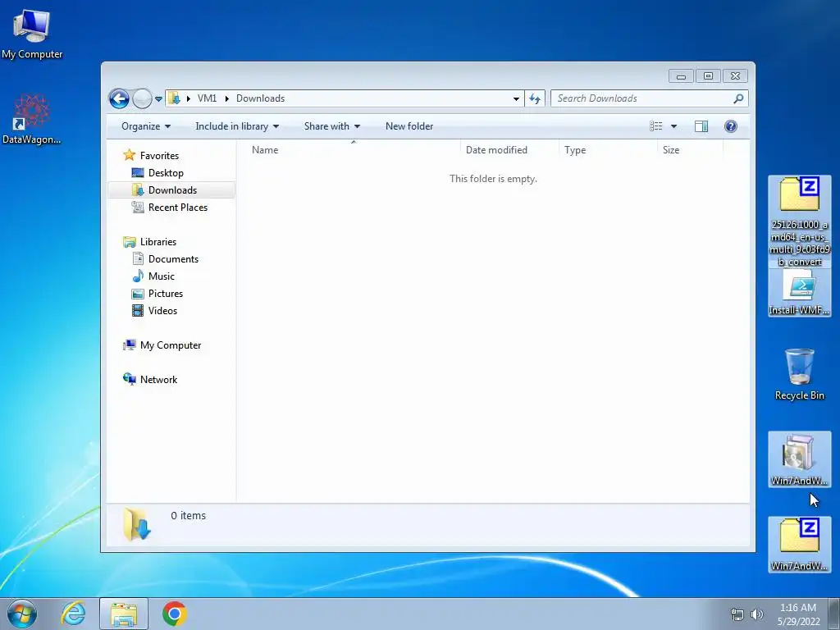The height and width of the screenshot is (630, 840).
Task: Refresh the Downloads folder view
Action: [x=535, y=98]
